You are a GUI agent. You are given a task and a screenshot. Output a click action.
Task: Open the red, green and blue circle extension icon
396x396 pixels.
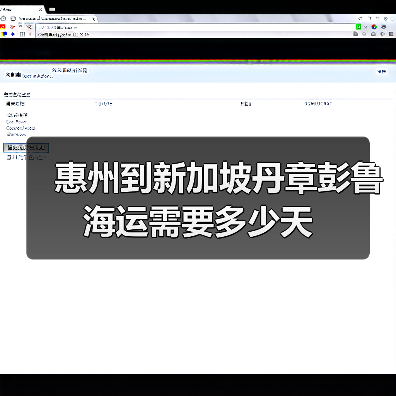point(374,27)
